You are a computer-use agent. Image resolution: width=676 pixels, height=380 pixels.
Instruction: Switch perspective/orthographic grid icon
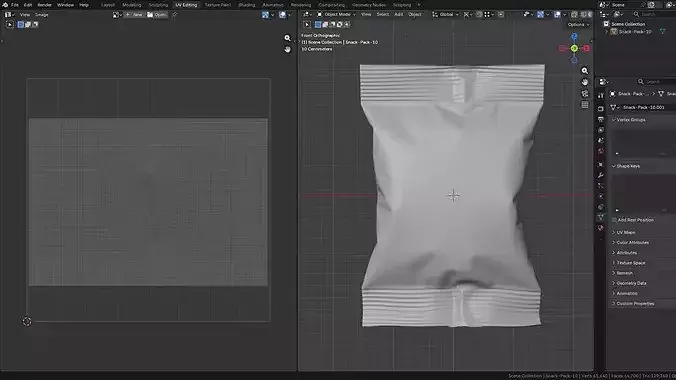pos(585,105)
